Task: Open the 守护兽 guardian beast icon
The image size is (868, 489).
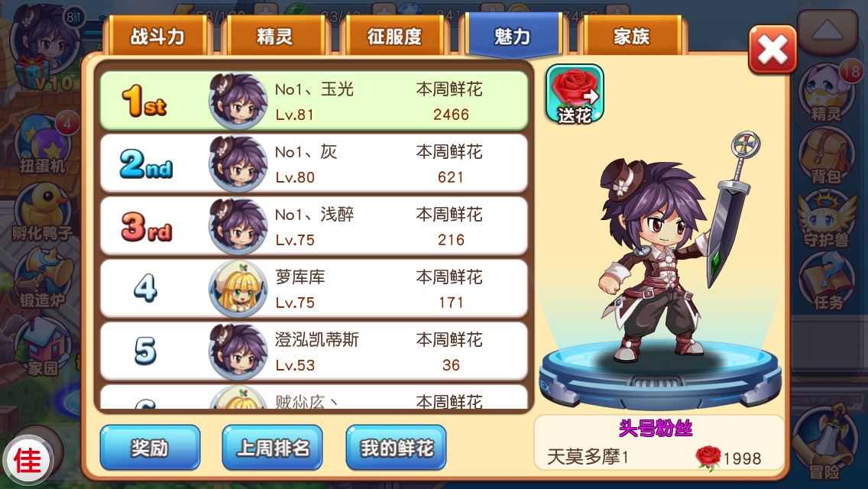Action: point(827,219)
